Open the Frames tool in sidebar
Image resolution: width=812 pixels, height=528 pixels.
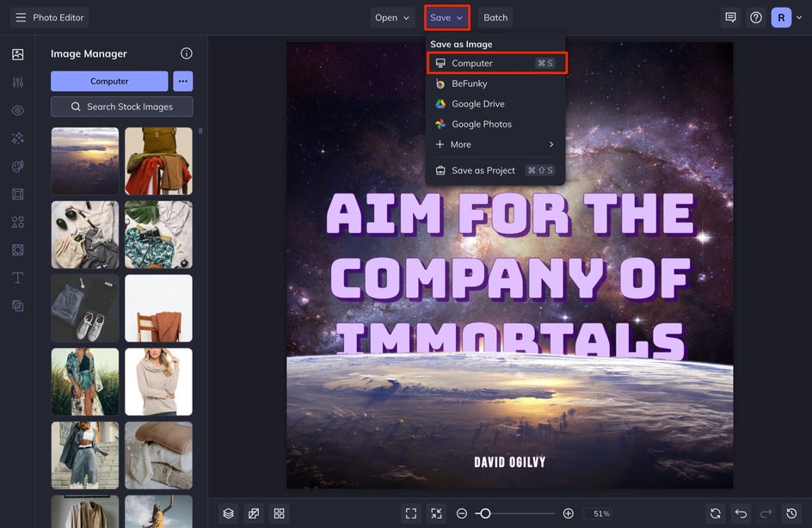click(17, 194)
